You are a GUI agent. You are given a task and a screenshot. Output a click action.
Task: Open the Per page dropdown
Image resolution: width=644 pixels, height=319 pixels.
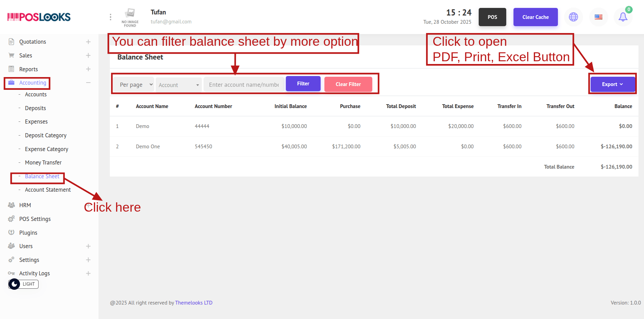pyautogui.click(x=136, y=85)
